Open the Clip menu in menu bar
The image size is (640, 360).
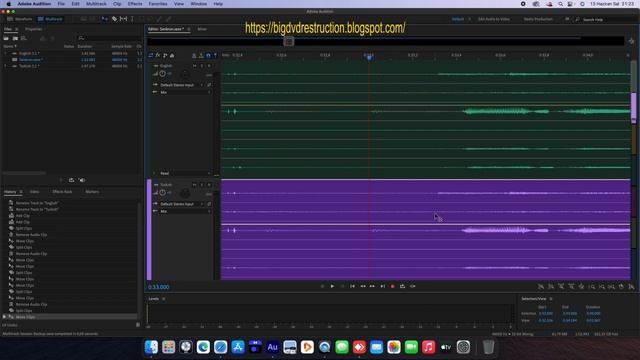pyautogui.click(x=117, y=4)
